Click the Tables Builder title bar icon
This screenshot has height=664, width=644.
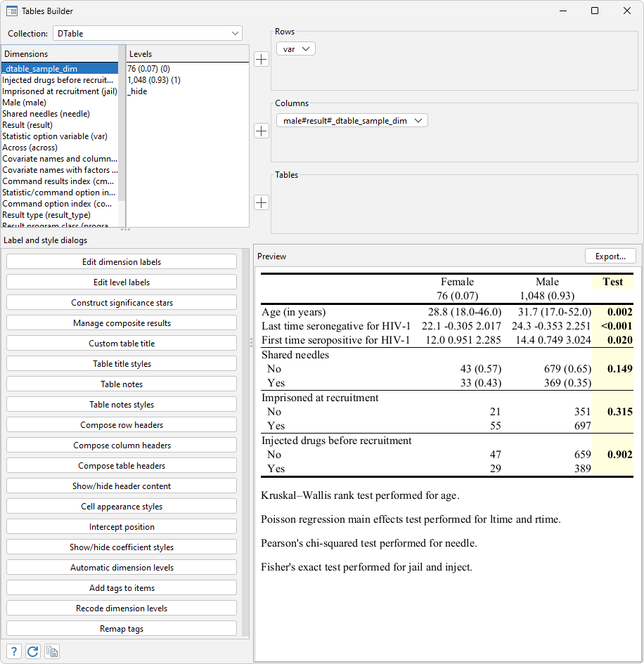click(x=13, y=11)
